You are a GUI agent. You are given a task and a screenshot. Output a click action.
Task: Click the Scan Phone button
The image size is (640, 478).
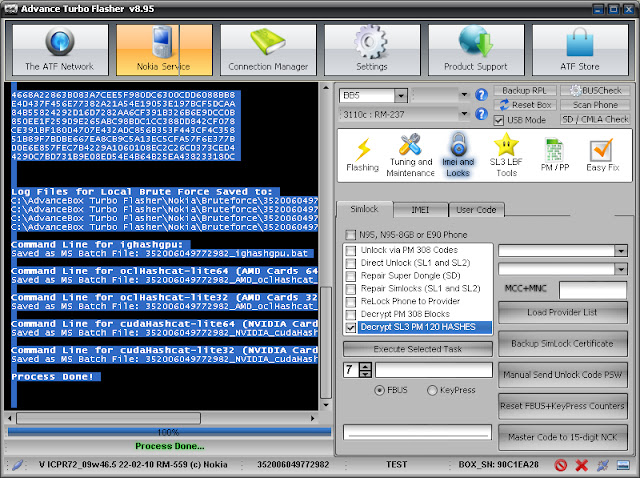[x=596, y=105]
